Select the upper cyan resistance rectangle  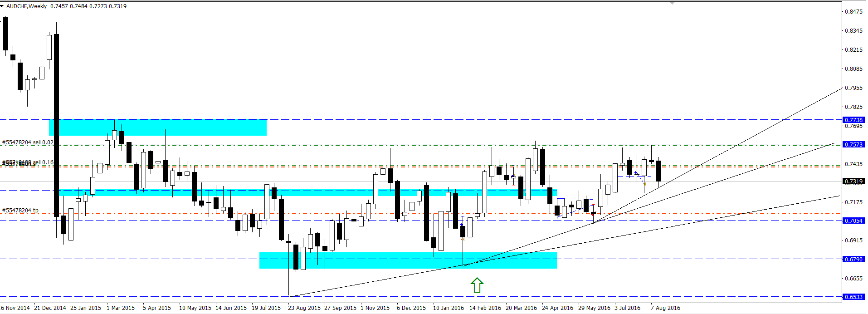point(158,128)
